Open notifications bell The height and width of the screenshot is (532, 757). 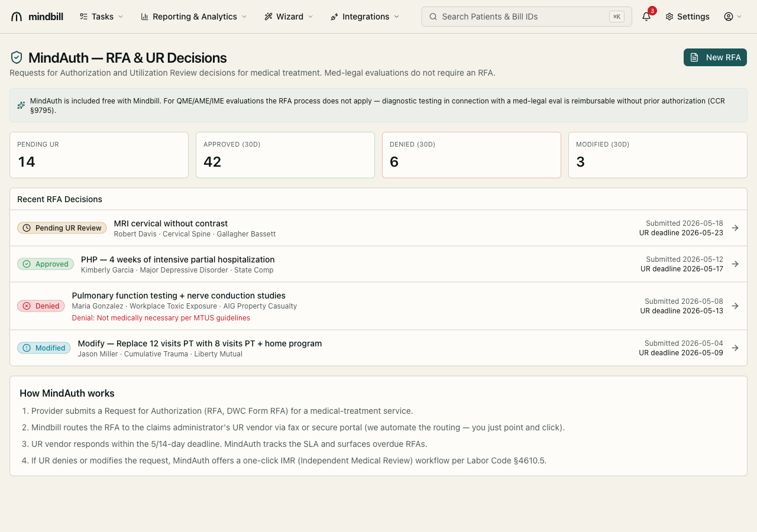(646, 17)
